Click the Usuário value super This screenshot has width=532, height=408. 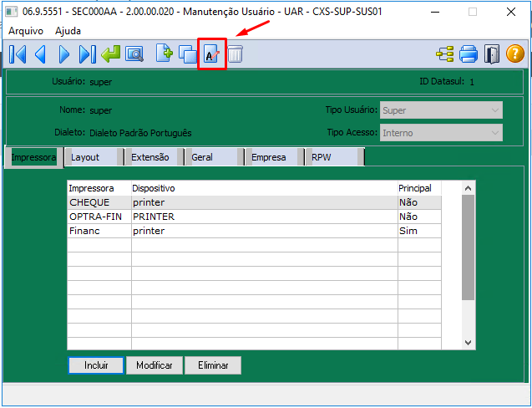(x=101, y=82)
